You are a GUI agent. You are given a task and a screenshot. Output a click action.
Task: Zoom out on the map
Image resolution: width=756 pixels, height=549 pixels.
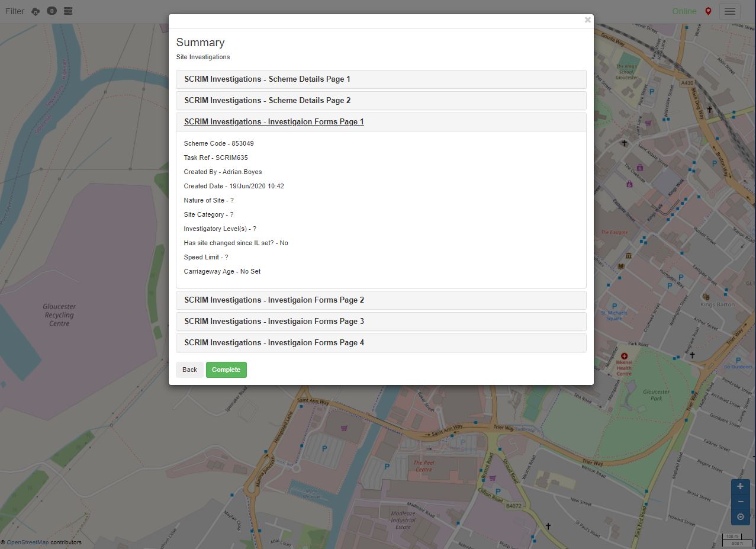pyautogui.click(x=740, y=502)
